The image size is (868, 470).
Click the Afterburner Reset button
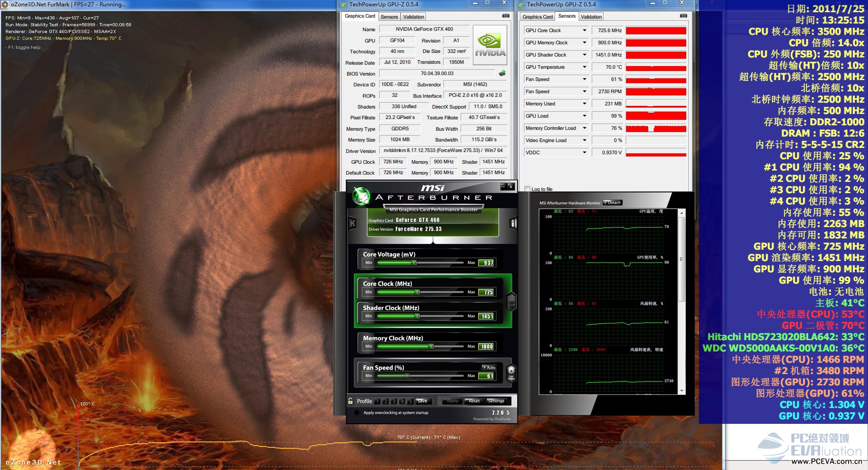[474, 401]
